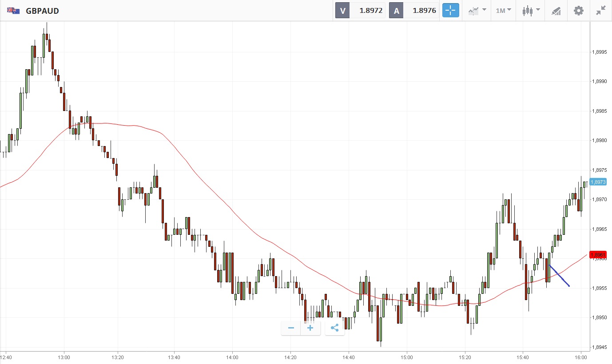
Task: Click the 13:20 time axis label
Action: 118,357
